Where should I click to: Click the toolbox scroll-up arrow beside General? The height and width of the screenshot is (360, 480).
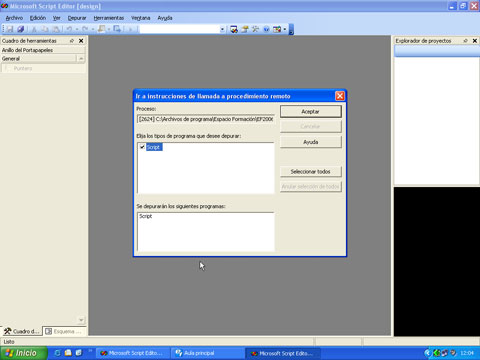click(81, 59)
